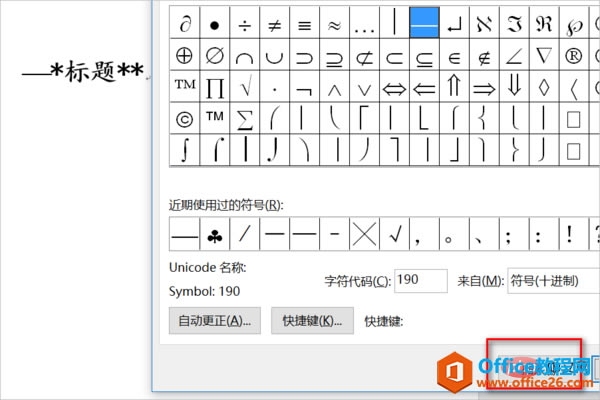600x400 pixels.
Task: Pick the integral ∫ symbol
Action: coord(184,149)
